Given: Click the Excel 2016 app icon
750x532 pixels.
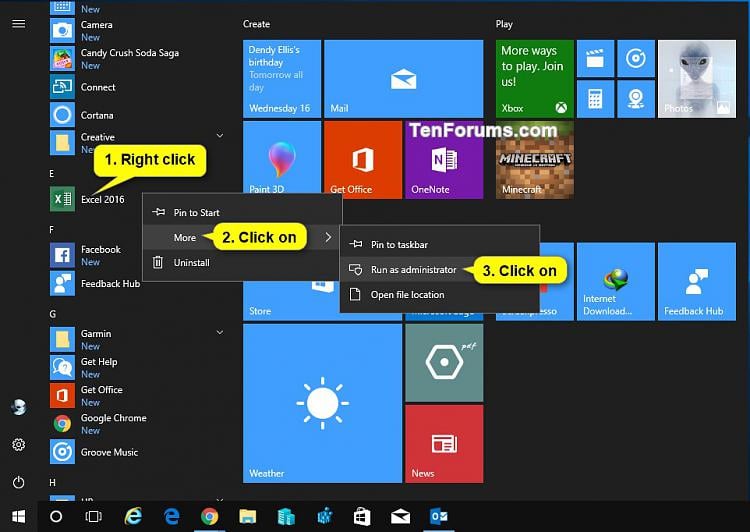Looking at the screenshot, I should coord(62,199).
